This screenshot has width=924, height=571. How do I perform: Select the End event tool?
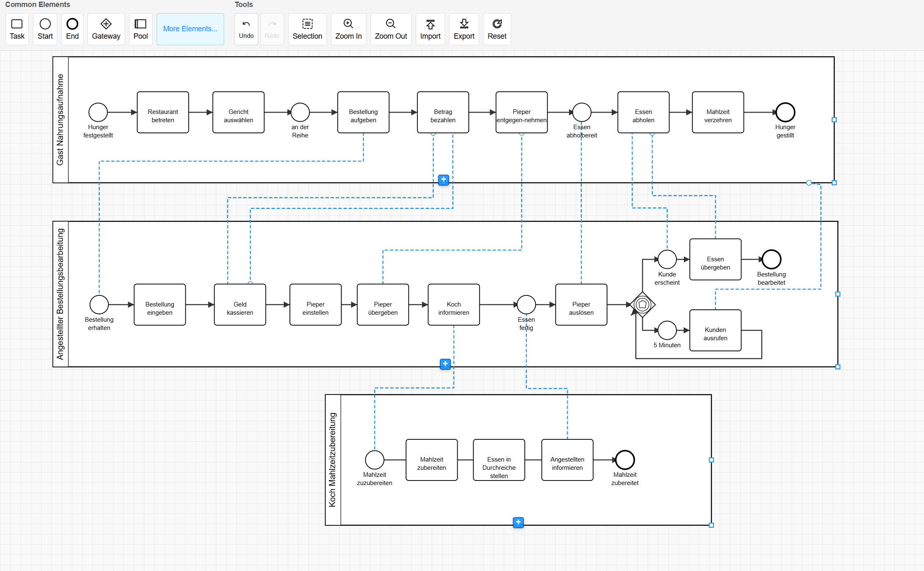click(72, 29)
